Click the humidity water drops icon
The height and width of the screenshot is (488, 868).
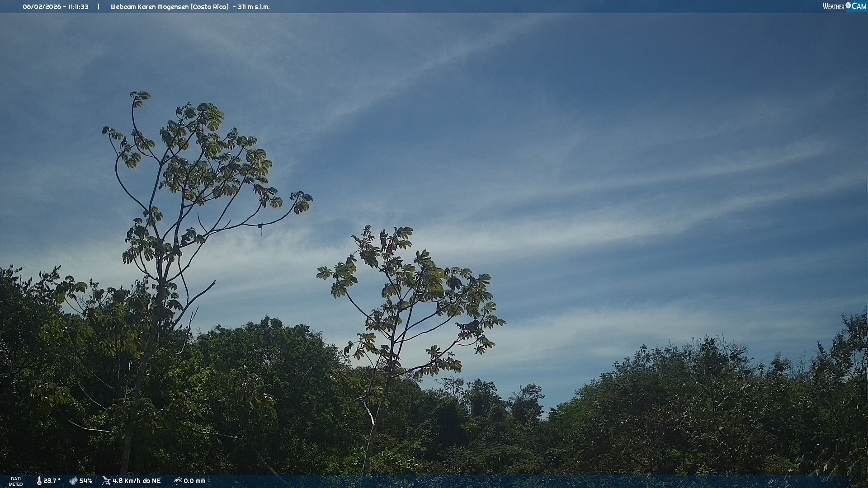pyautogui.click(x=73, y=481)
